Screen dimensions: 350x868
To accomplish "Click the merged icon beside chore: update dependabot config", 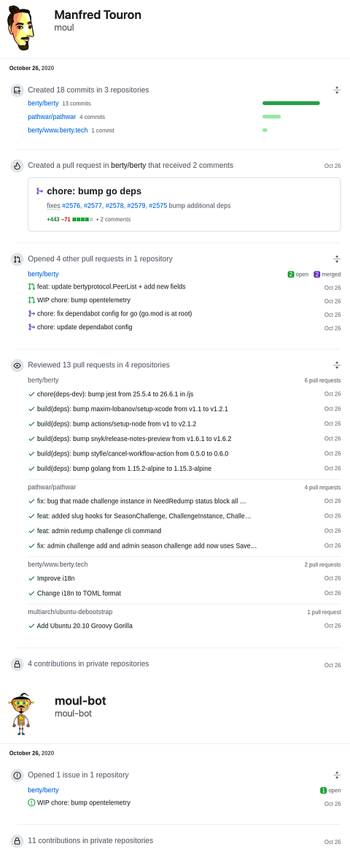I will coord(31,327).
